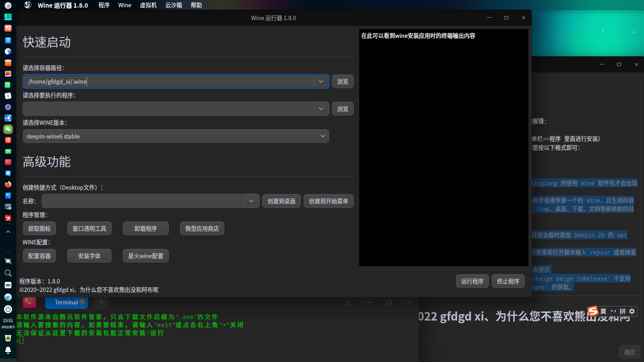Viewport: 644px width, 362px height.
Task: Click the 运行程序 button
Action: coord(472,281)
